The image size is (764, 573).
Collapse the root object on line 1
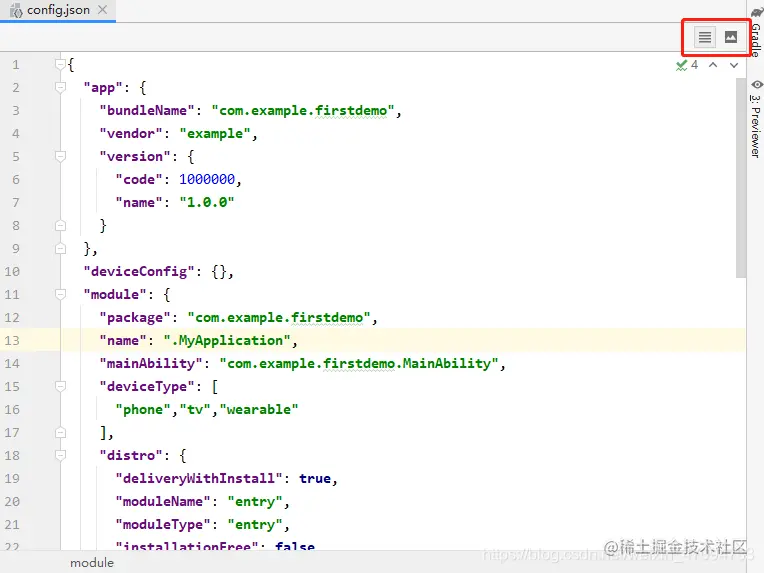click(x=60, y=64)
